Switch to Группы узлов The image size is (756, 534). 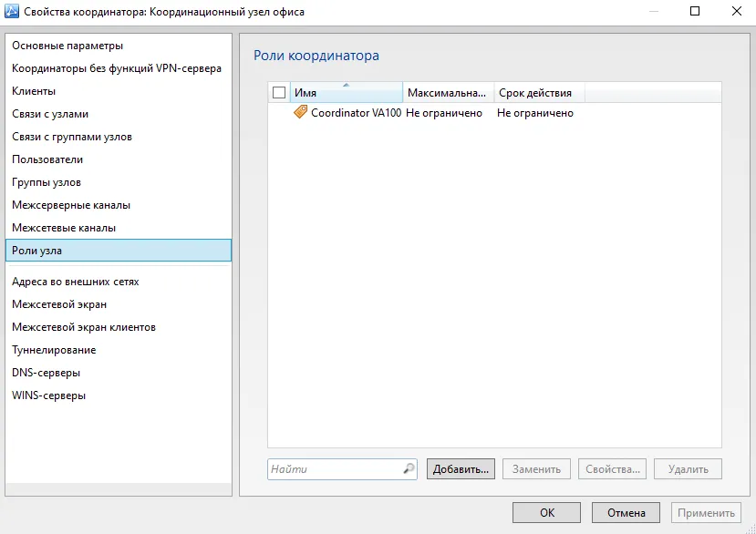tap(119, 182)
